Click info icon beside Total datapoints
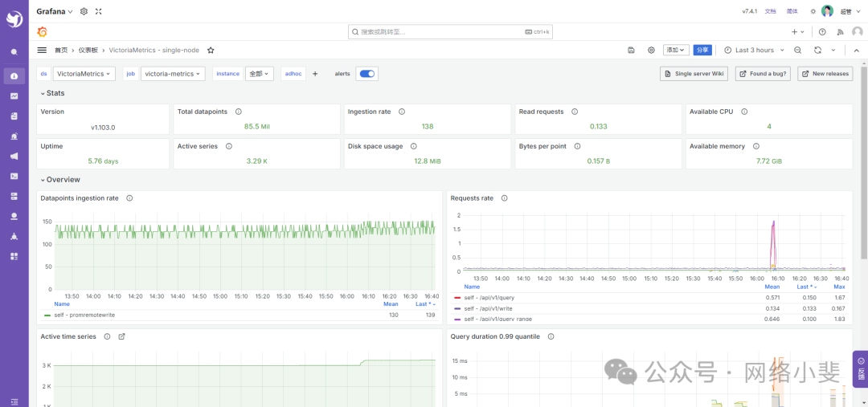Screen dimensions: 868x407 click(239, 112)
